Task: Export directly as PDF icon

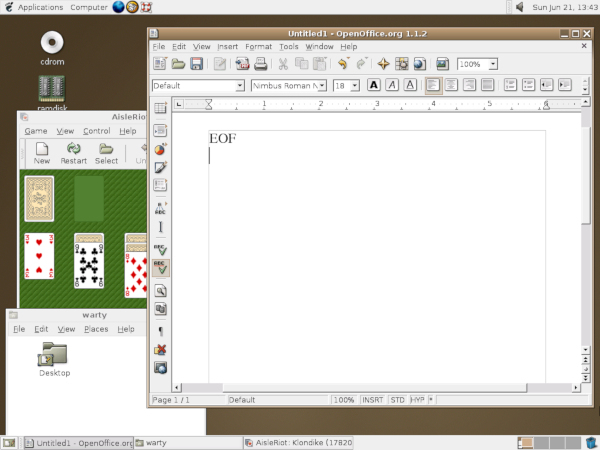Action: [242, 64]
